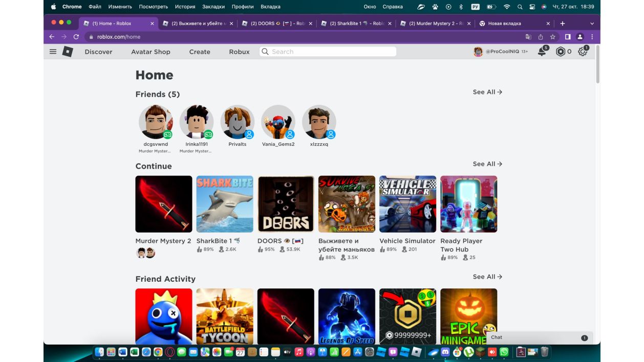This screenshot has height=362, width=644.
Task: Go back with the browser back arrow
Action: (52, 37)
